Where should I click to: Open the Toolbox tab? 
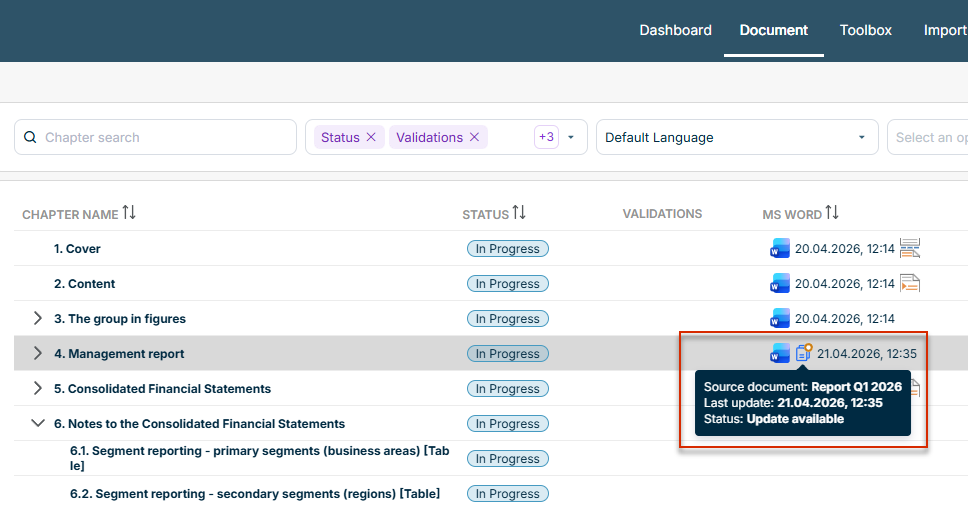pos(865,30)
